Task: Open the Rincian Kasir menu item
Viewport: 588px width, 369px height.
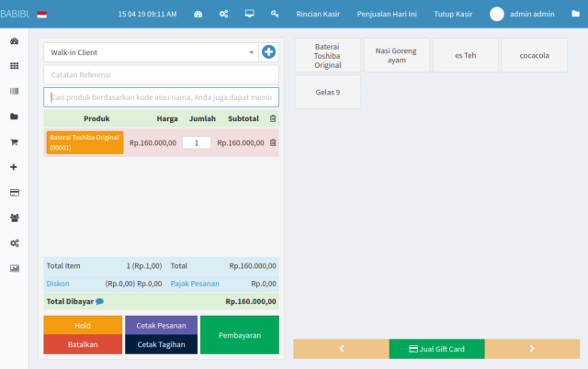Action: [x=318, y=15]
